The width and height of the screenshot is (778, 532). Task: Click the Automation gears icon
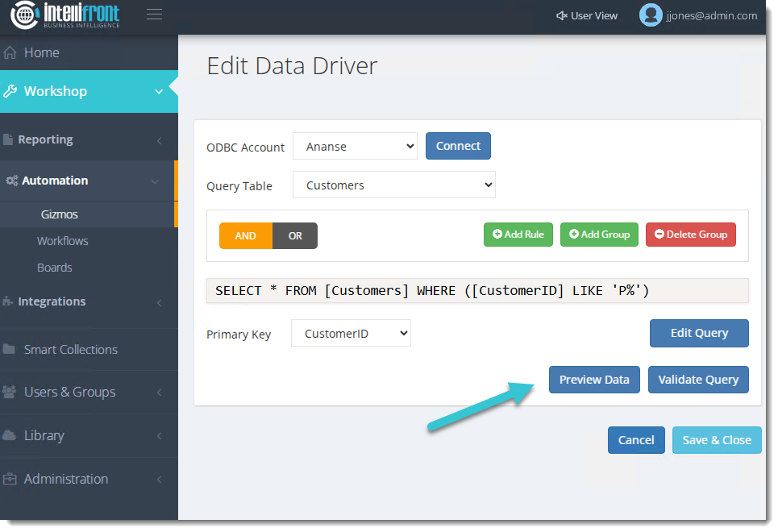coord(11,181)
